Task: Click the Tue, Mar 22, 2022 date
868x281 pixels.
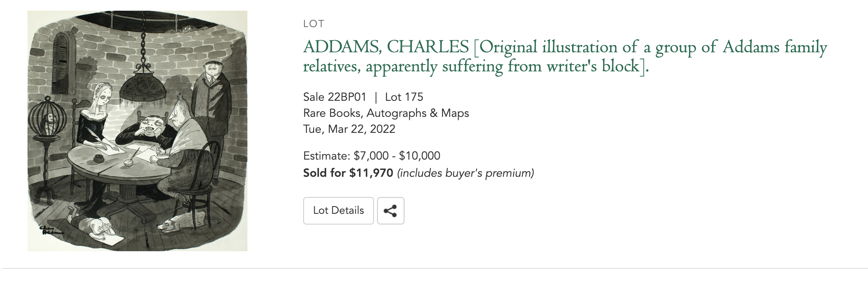Action: point(349,129)
